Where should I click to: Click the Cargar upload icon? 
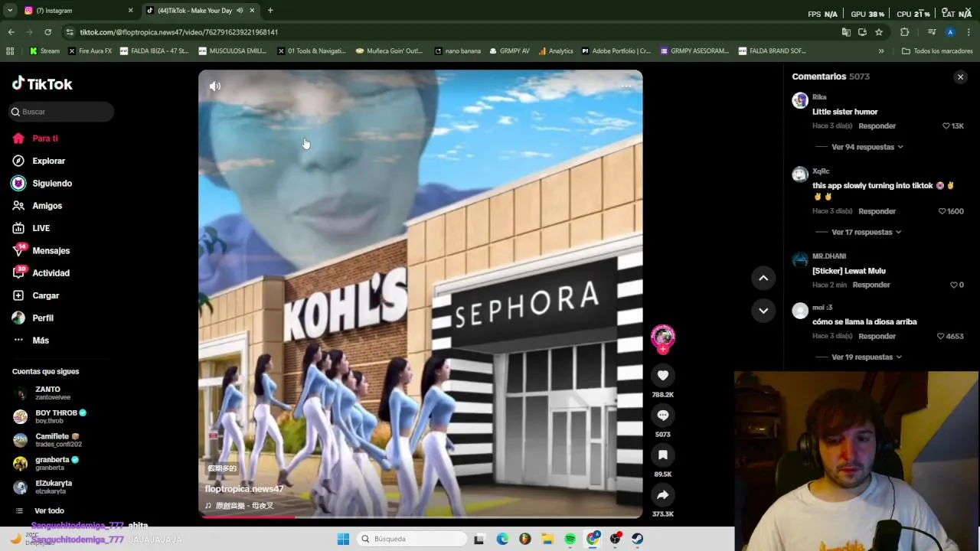pos(18,295)
